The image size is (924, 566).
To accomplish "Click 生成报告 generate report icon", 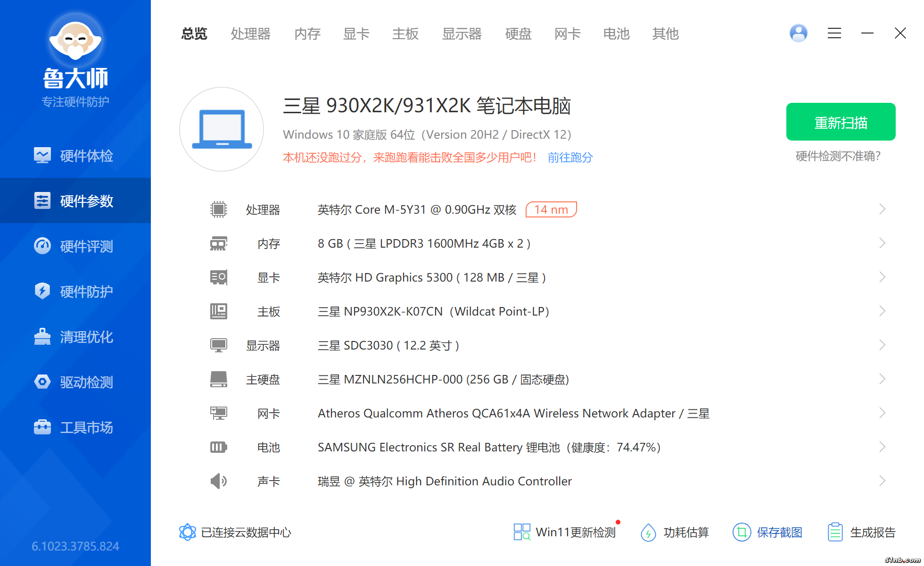I will pos(835,532).
